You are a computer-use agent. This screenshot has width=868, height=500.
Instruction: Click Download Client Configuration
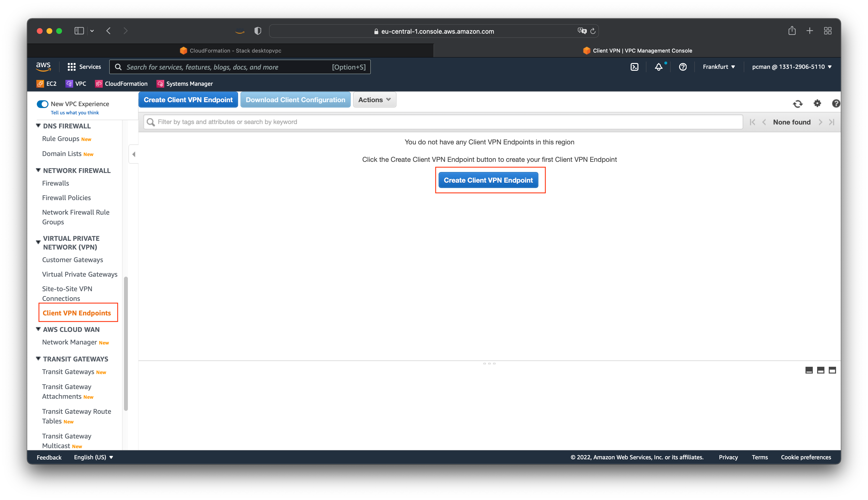click(x=295, y=100)
